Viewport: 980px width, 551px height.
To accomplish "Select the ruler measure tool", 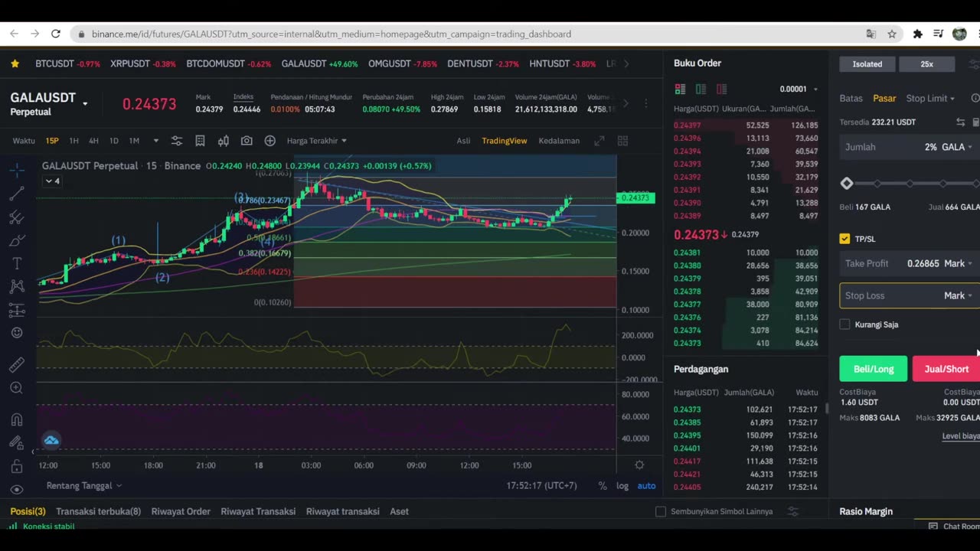I will (17, 365).
